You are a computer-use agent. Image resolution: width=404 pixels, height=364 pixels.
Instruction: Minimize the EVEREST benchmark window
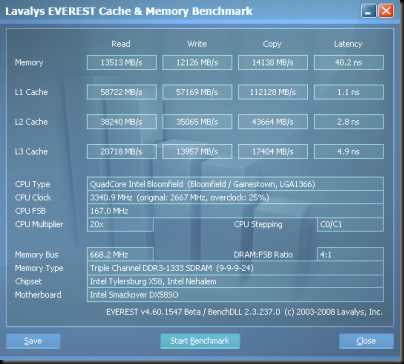pyautogui.click(x=369, y=11)
